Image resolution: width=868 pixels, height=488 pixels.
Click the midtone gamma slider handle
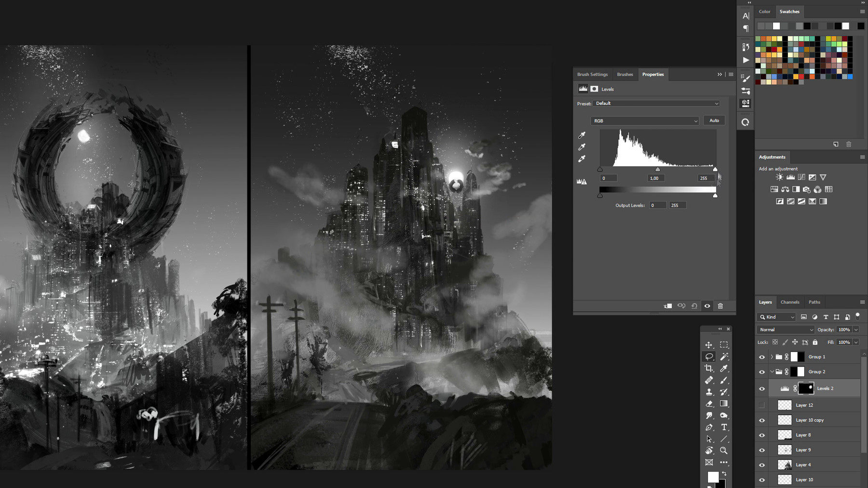point(658,170)
